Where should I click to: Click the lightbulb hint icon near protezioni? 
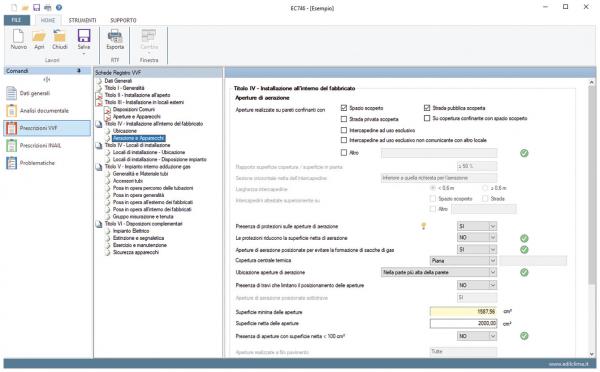424,226
